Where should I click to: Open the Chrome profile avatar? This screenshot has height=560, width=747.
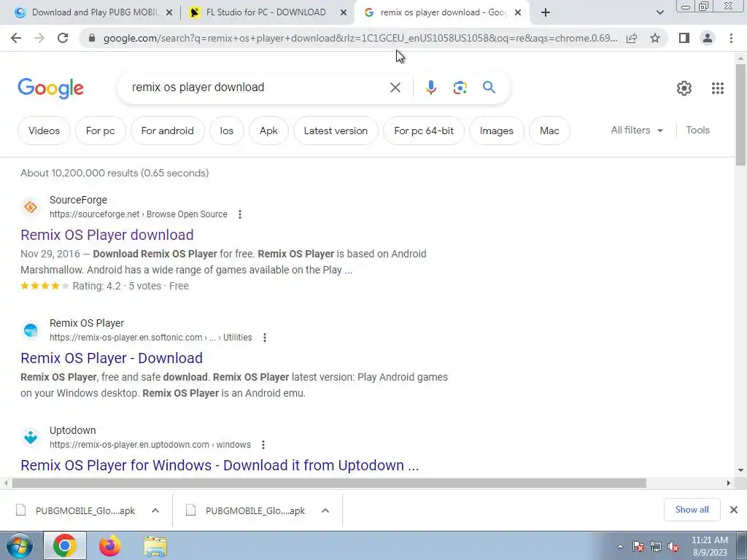(708, 38)
